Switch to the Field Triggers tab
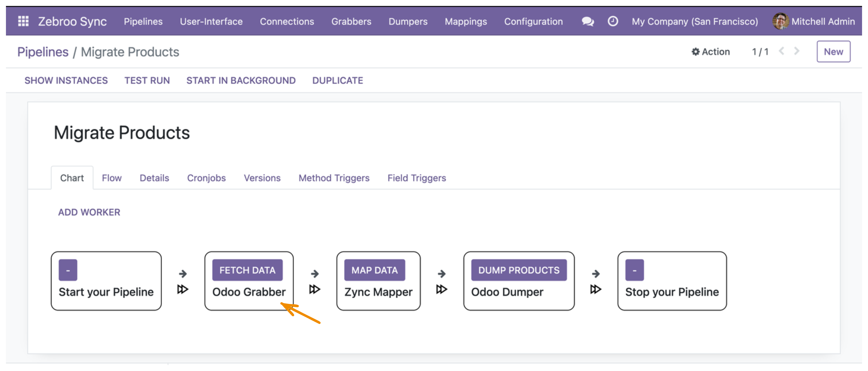The image size is (868, 371). [417, 178]
